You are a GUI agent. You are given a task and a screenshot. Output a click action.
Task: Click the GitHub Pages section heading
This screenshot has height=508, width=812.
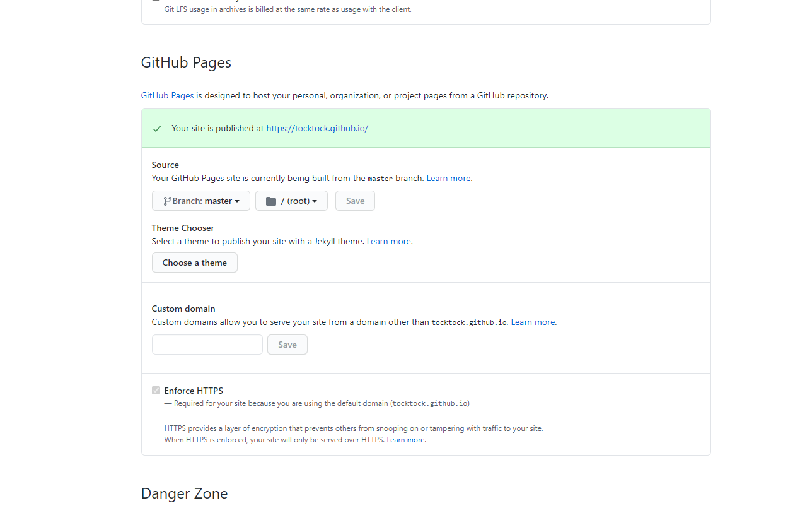186,62
